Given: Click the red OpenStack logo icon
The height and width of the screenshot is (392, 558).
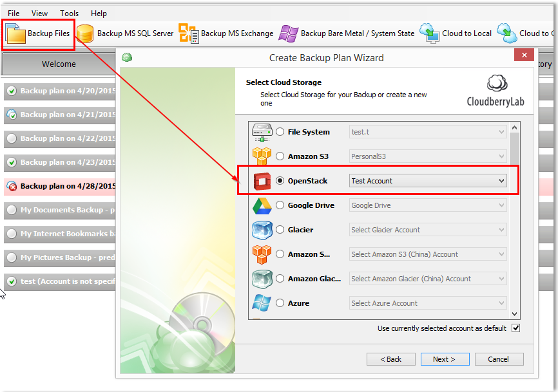Looking at the screenshot, I should [262, 181].
